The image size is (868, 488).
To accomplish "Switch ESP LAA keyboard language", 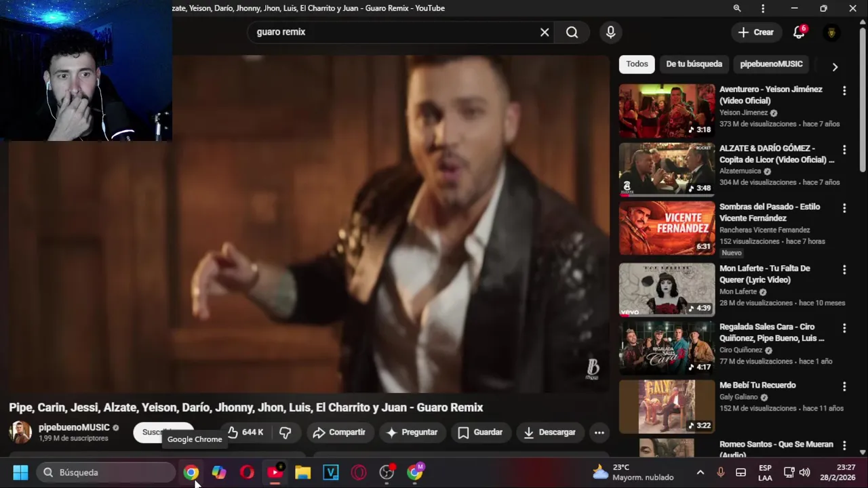I will 765,472.
